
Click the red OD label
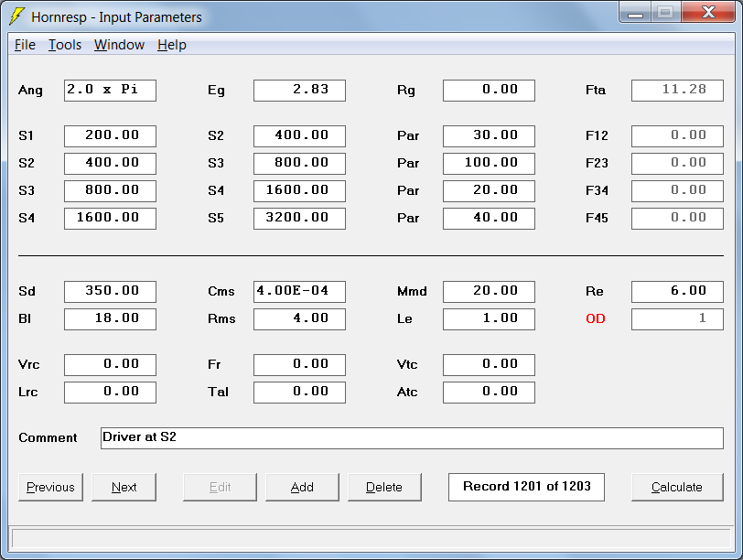596,318
